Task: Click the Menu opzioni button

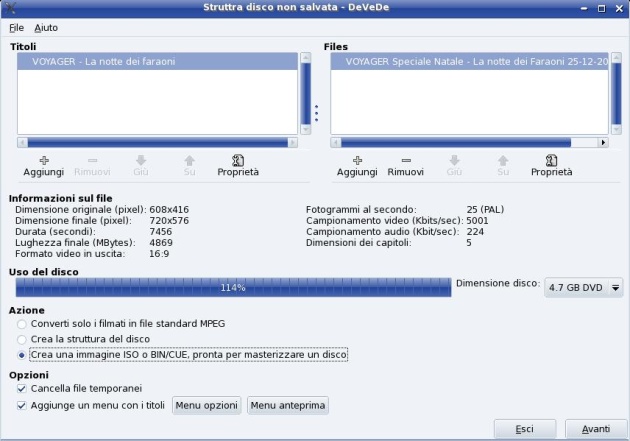Action: click(x=207, y=405)
